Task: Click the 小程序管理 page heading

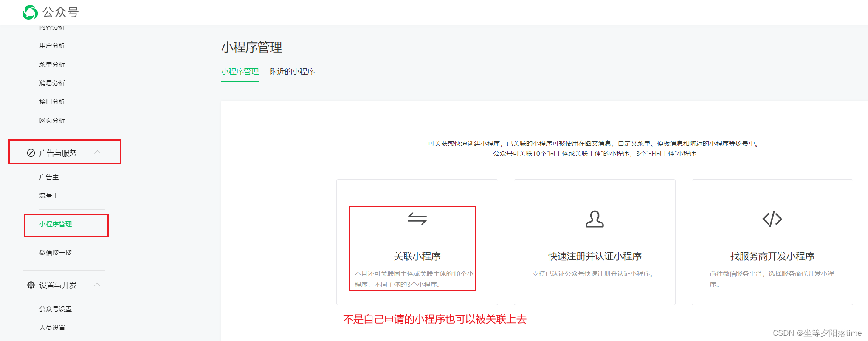Action: (252, 47)
